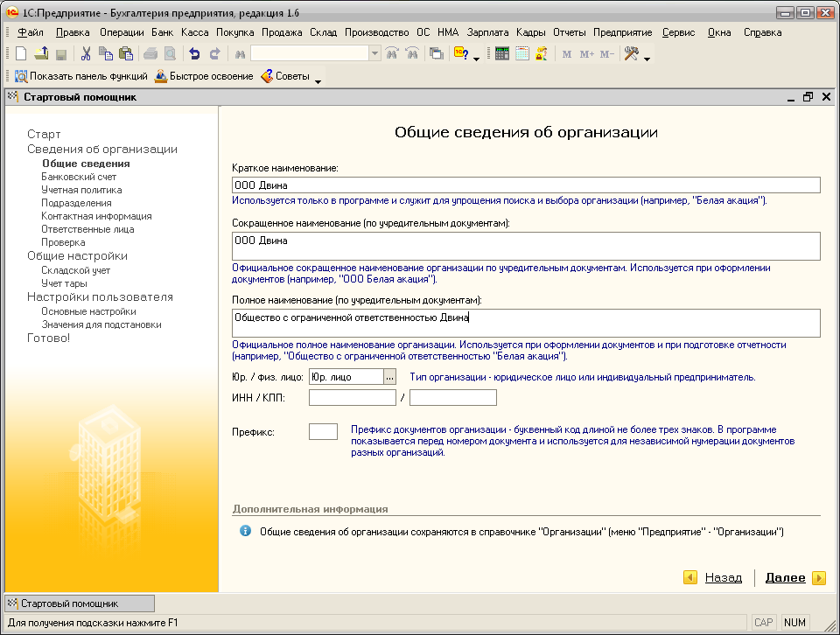
Task: Open the Calculator icon
Action: [x=502, y=53]
